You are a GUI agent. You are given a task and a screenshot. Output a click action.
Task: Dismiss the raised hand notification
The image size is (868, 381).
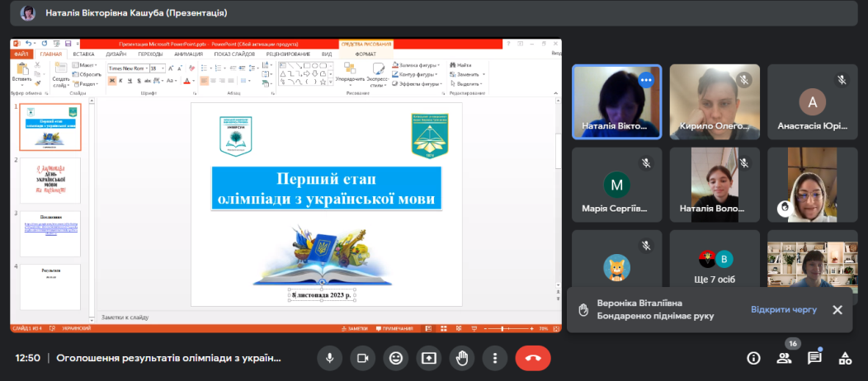[x=837, y=309]
